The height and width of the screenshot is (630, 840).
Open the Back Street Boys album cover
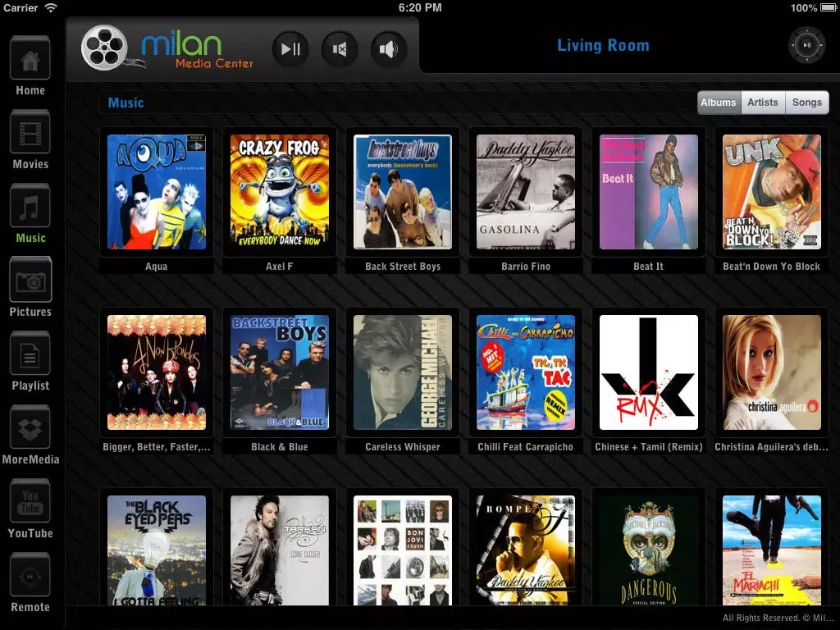(x=403, y=192)
